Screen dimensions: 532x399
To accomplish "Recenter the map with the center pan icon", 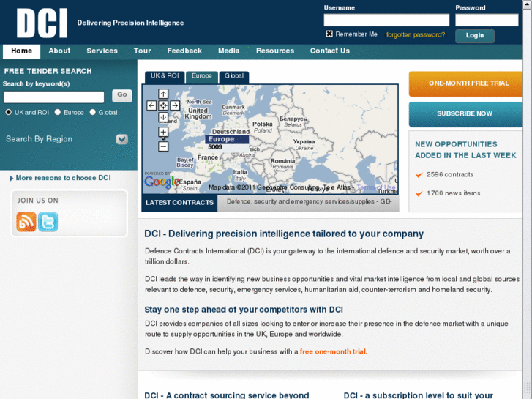I will [x=163, y=105].
